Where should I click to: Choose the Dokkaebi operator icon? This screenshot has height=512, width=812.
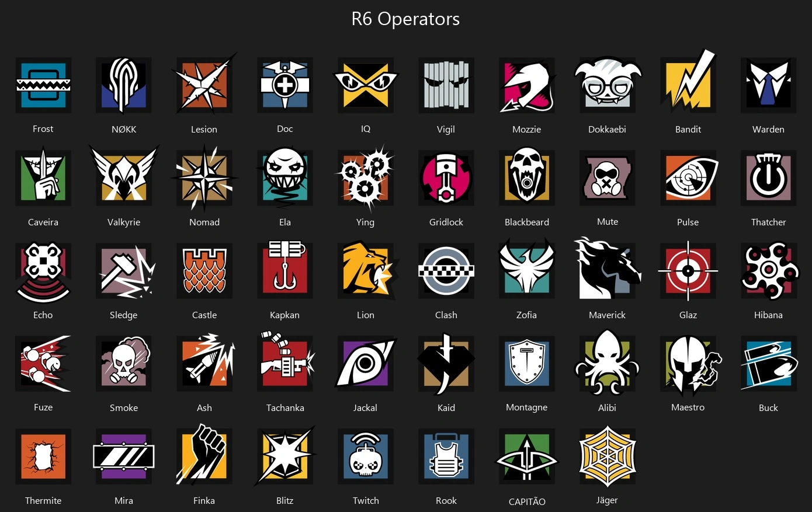pyautogui.click(x=608, y=85)
